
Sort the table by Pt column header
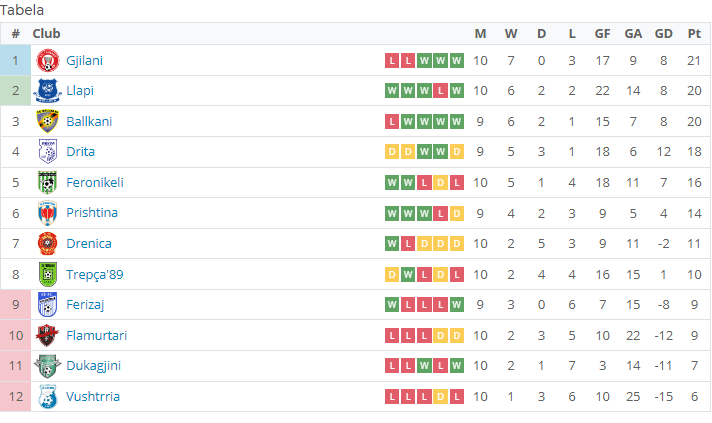point(694,34)
